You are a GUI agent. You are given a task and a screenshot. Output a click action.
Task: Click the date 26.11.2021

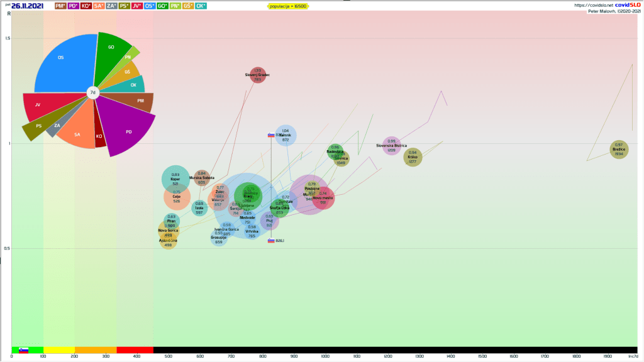28,6
